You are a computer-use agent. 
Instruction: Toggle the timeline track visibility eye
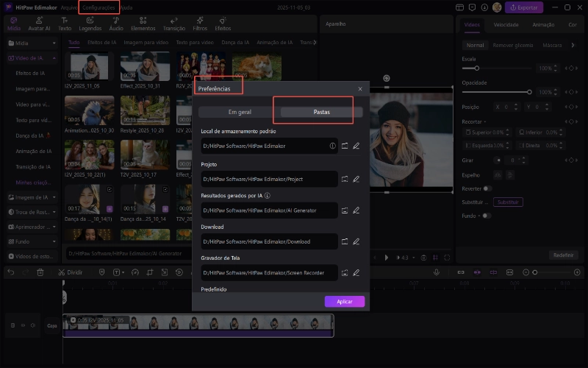24,325
